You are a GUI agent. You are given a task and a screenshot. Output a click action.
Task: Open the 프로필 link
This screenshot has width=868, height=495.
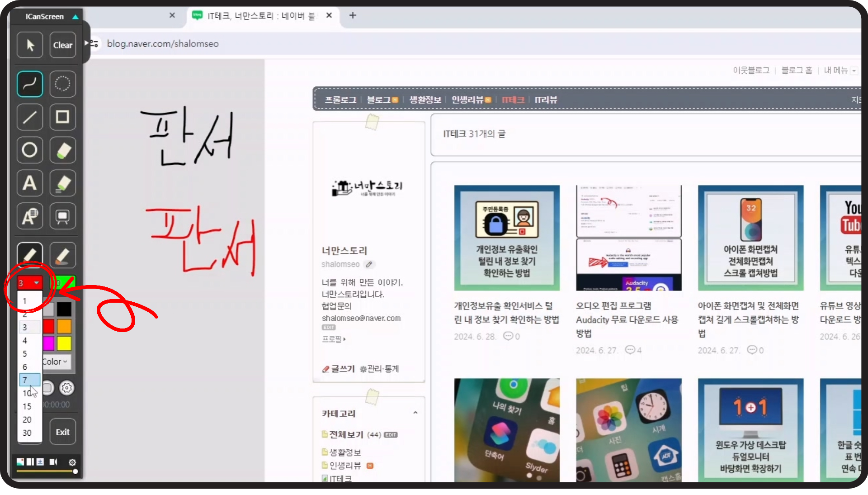[334, 339]
